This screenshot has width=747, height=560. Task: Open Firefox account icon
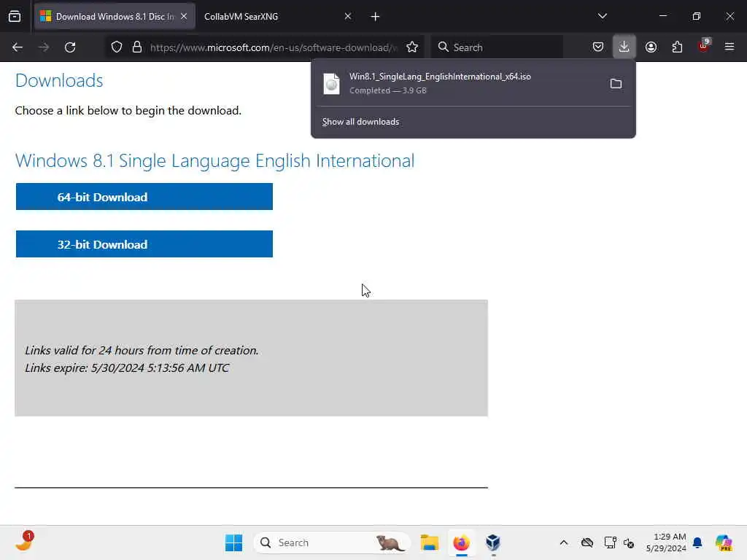click(651, 47)
